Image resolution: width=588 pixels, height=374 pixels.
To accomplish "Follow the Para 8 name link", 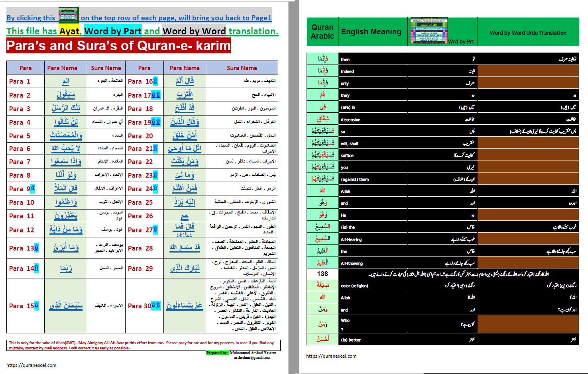I will pos(66,175).
